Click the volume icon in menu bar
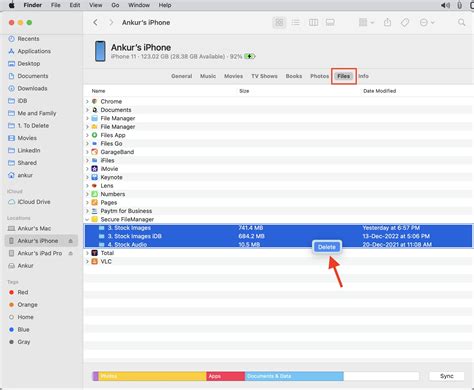474x390 pixels. click(x=445, y=5)
